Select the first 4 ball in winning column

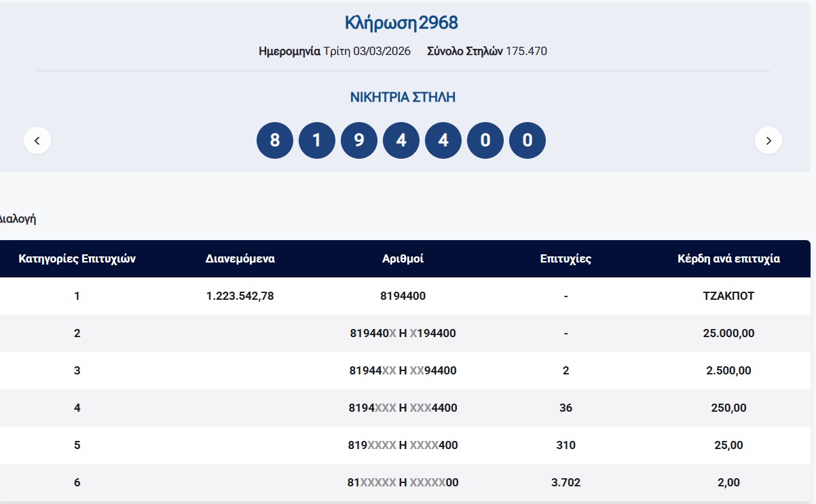(x=401, y=140)
